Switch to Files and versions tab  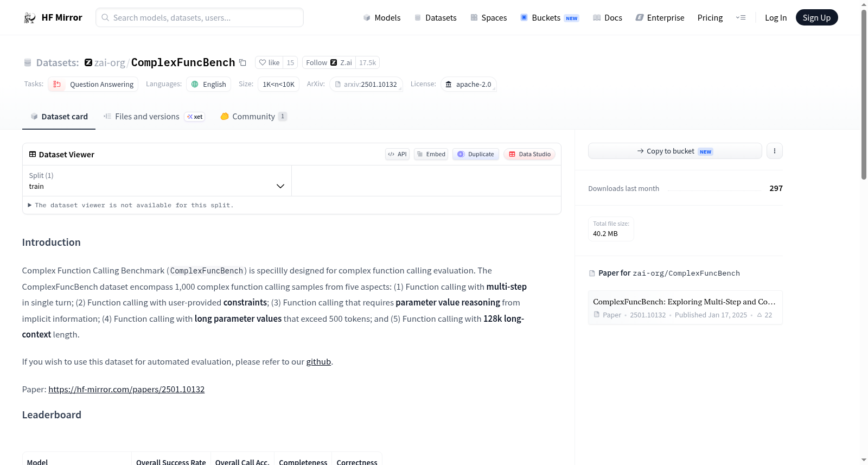(x=154, y=117)
